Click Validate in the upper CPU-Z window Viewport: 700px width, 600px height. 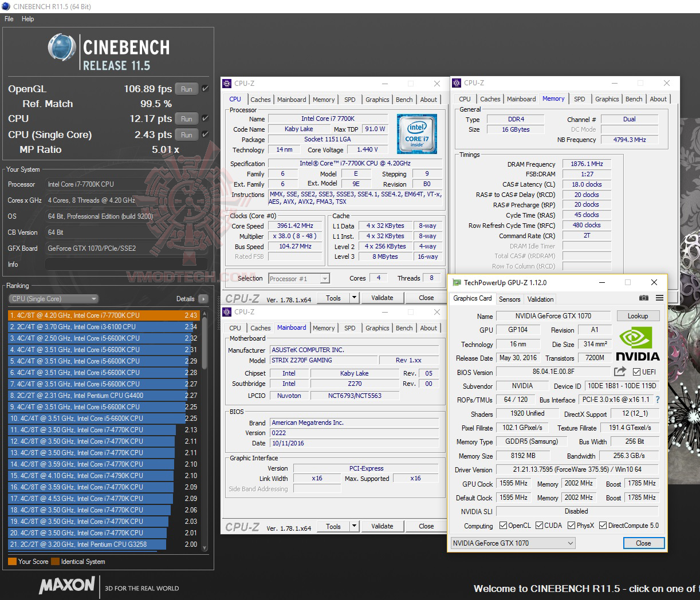coord(382,298)
